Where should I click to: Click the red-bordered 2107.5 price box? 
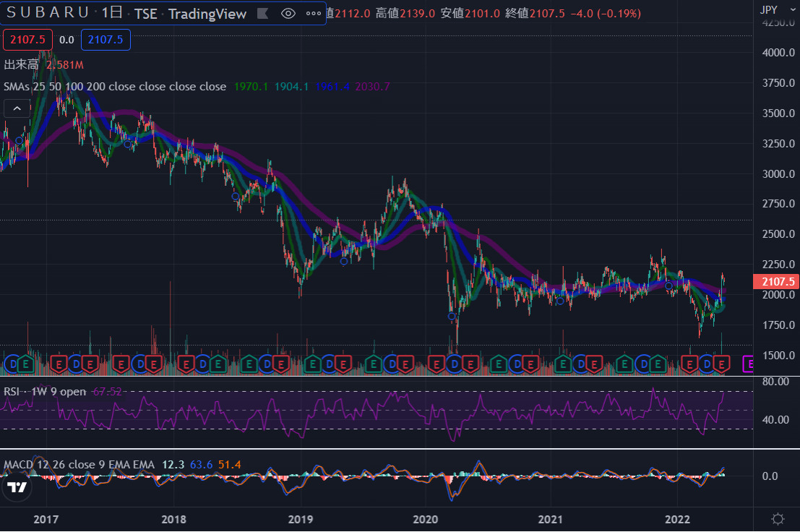point(27,40)
